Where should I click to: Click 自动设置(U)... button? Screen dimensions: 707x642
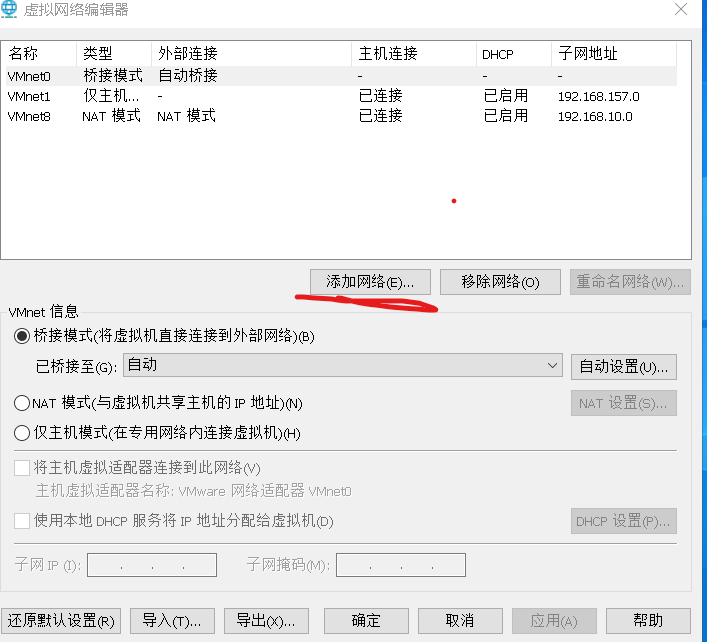pyautogui.click(x=624, y=367)
